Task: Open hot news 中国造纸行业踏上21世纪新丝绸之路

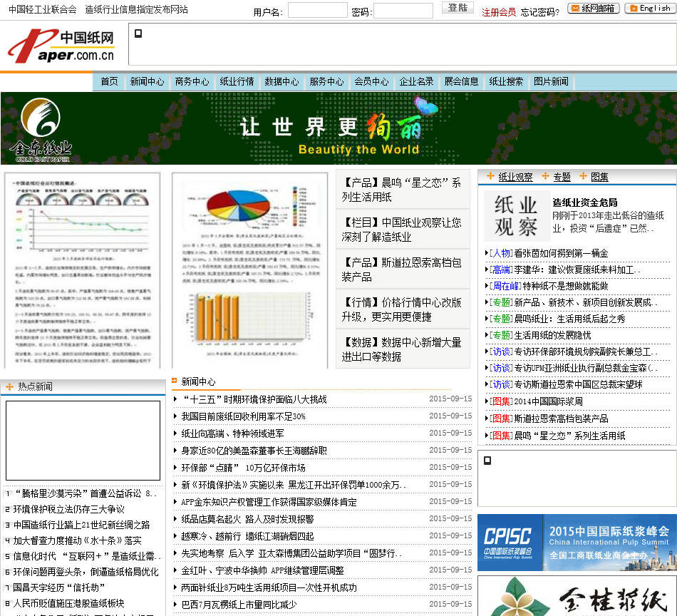Action: [82, 525]
